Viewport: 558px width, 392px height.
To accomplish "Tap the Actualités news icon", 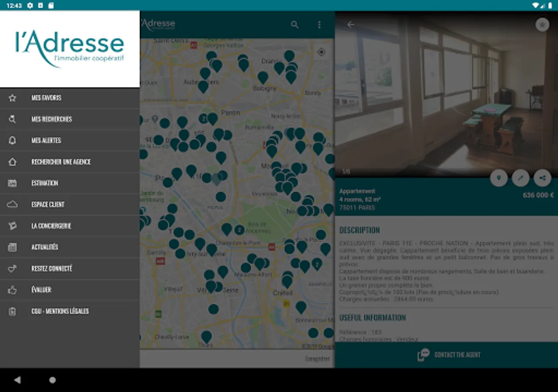I will tap(12, 247).
